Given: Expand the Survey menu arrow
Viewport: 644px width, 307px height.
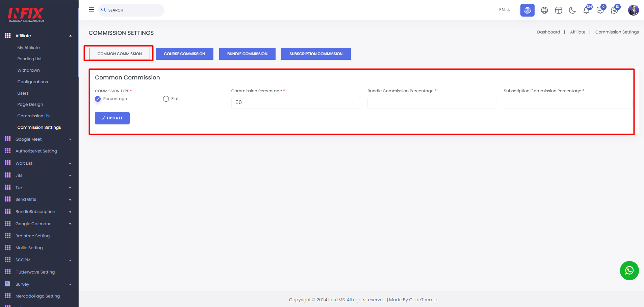Looking at the screenshot, I should point(70,284).
